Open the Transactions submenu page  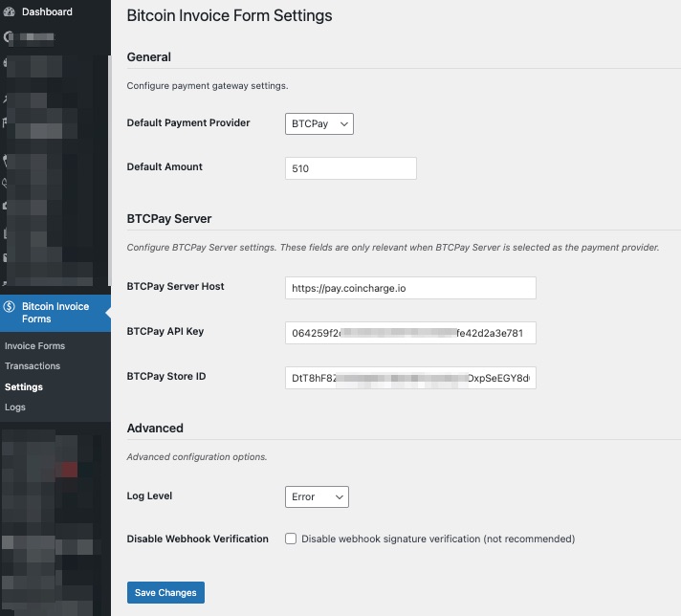[33, 366]
